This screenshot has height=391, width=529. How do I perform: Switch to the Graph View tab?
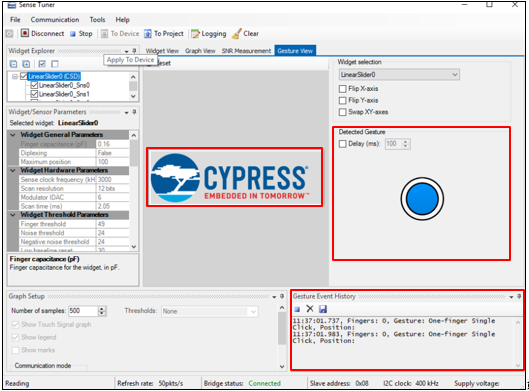pyautogui.click(x=200, y=51)
